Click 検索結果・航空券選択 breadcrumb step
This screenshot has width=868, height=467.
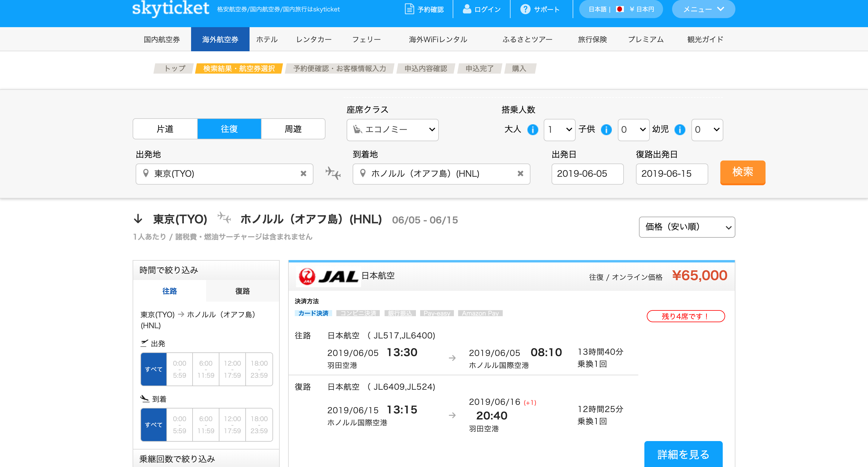point(239,68)
